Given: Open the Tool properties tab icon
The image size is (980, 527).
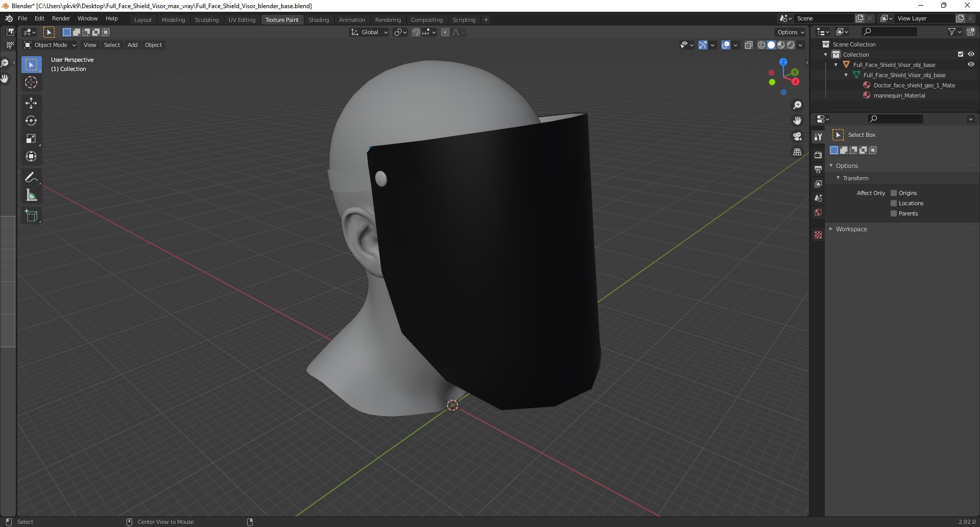Looking at the screenshot, I should coord(818,136).
